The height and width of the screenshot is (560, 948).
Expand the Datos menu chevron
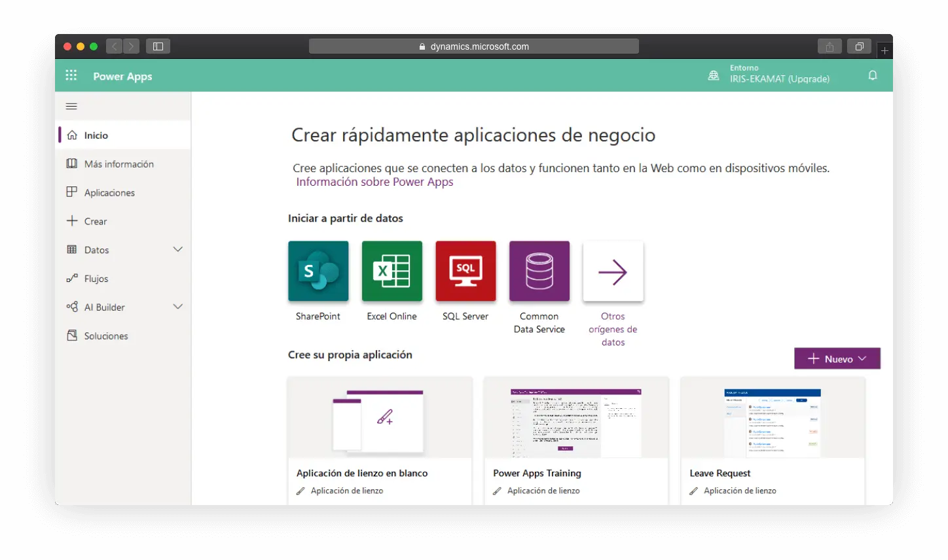(x=177, y=250)
